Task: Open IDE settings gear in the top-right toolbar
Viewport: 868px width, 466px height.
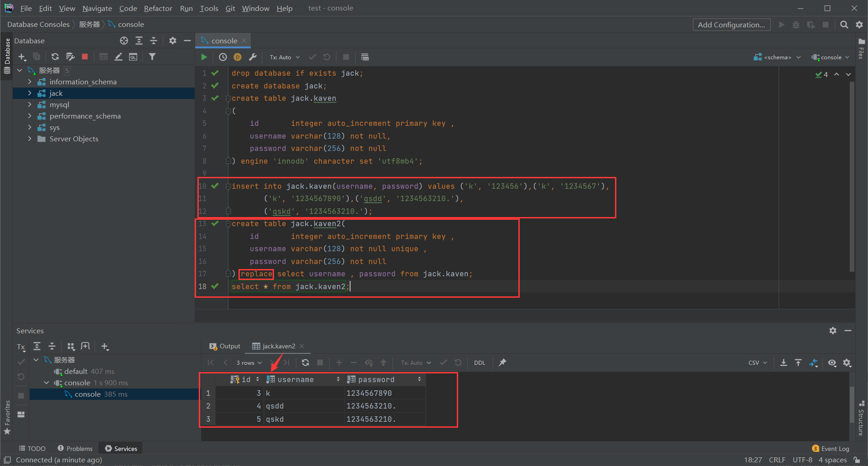Action: [x=859, y=25]
